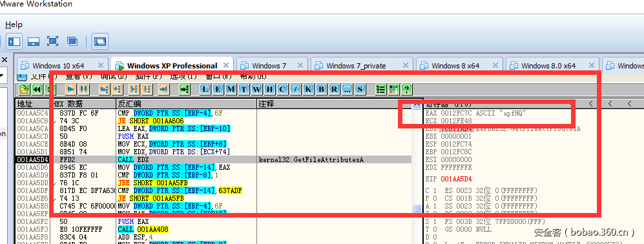Enter VMware full screen mode icon
The width and height of the screenshot is (644, 244).
(x=52, y=41)
